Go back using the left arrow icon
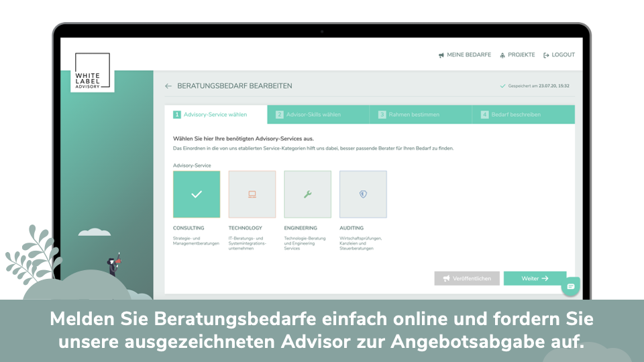Image resolution: width=644 pixels, height=362 pixels. (168, 86)
